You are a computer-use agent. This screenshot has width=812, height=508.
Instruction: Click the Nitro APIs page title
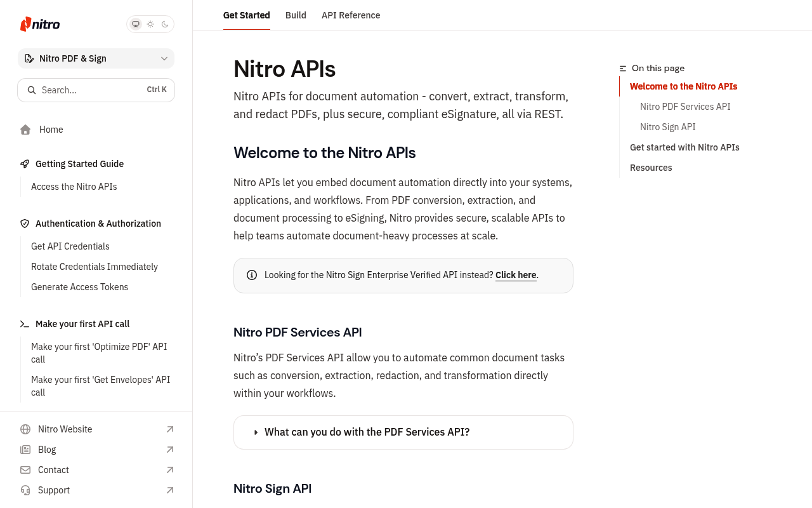(x=285, y=69)
